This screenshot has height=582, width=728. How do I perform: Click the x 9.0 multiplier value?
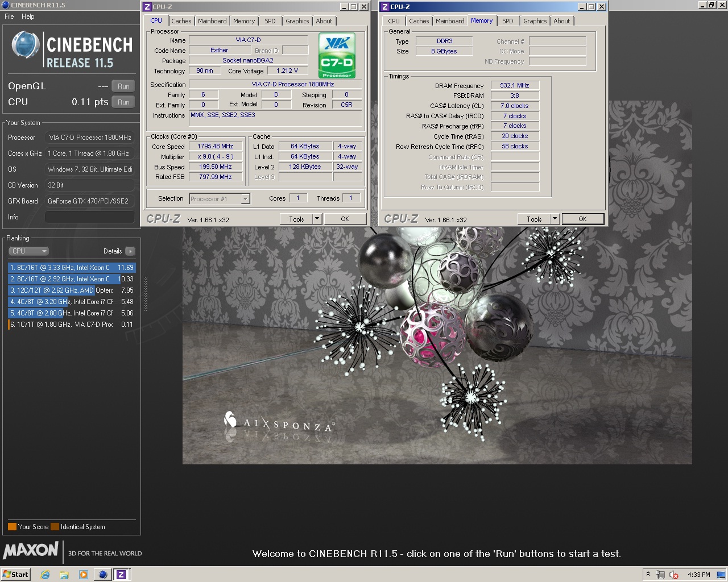pyautogui.click(x=216, y=157)
